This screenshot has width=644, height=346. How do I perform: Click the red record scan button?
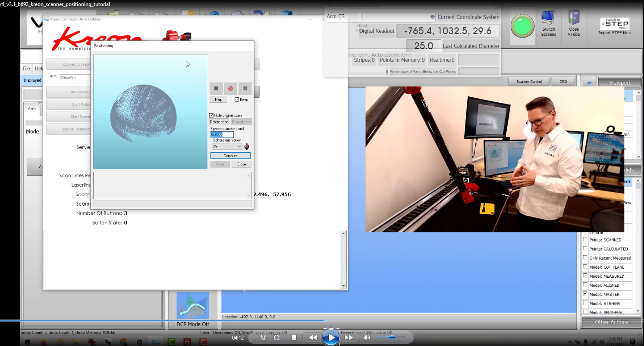tap(230, 89)
